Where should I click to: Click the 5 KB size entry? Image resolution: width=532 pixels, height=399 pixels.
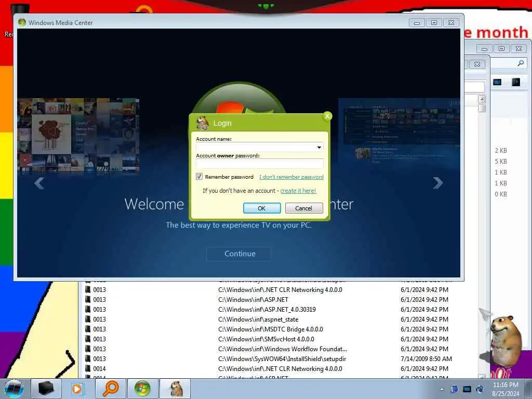pyautogui.click(x=501, y=162)
